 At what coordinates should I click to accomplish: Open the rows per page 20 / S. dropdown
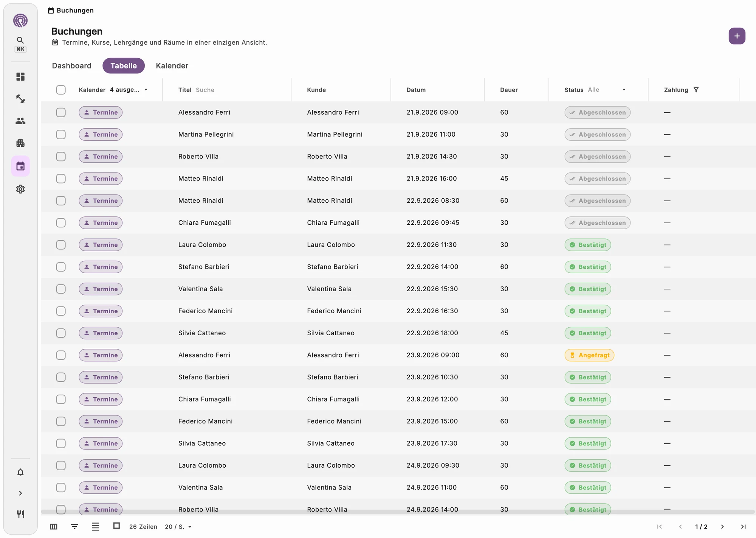[x=178, y=527]
